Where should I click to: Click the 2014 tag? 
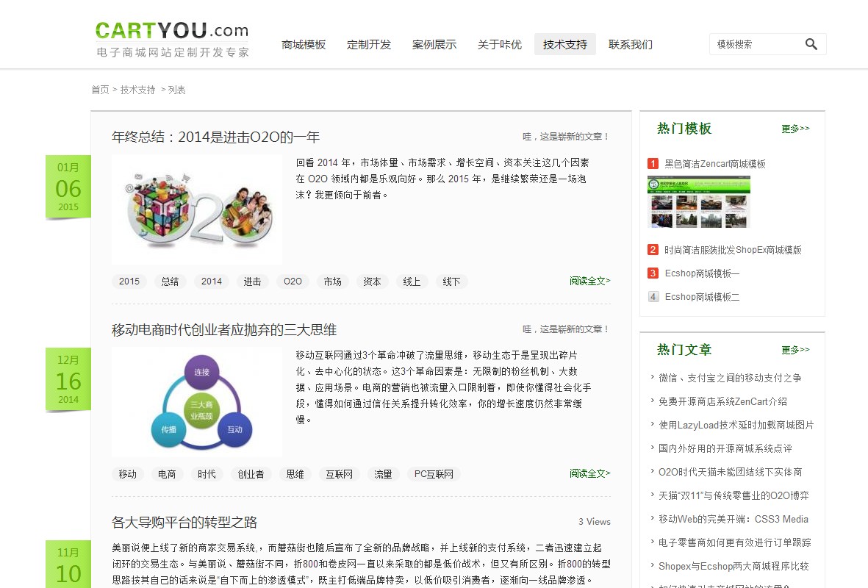[x=212, y=282]
